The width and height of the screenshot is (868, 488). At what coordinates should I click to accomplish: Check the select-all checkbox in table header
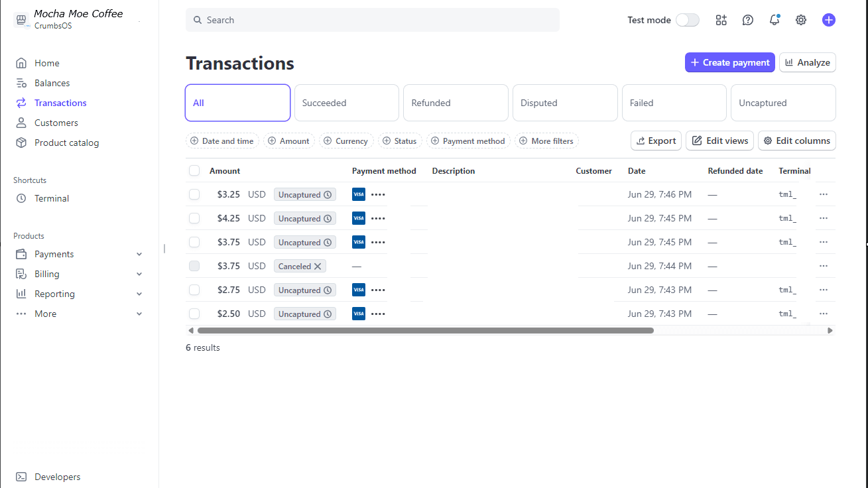[194, 170]
